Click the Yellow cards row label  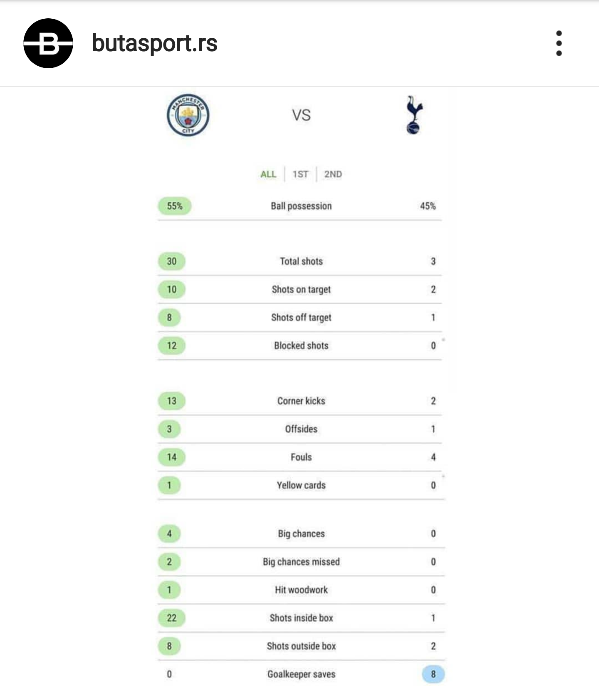coord(301,485)
